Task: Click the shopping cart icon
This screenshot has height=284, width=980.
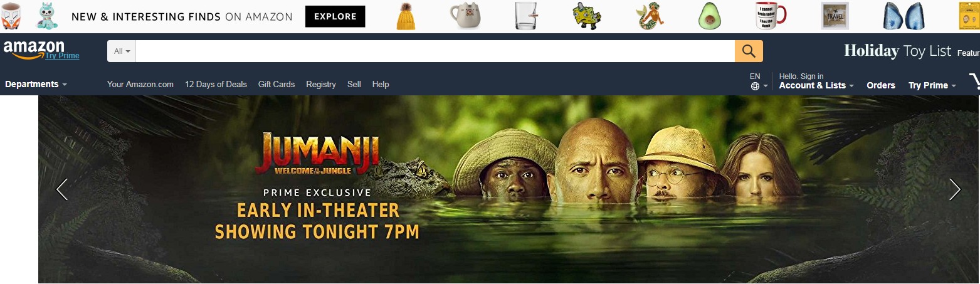Action: click(x=974, y=82)
